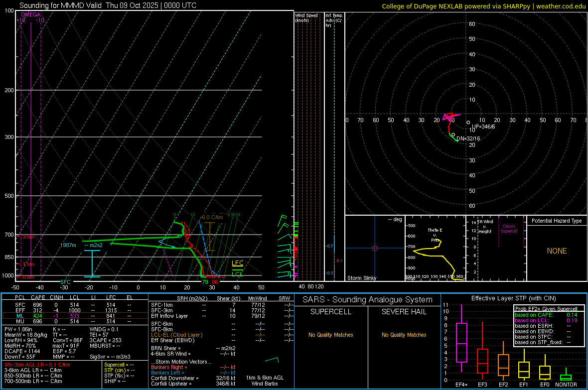Image resolution: width=588 pixels, height=390 pixels.
Task: Open the weather.cod.edu credit text
Action: tap(561, 6)
